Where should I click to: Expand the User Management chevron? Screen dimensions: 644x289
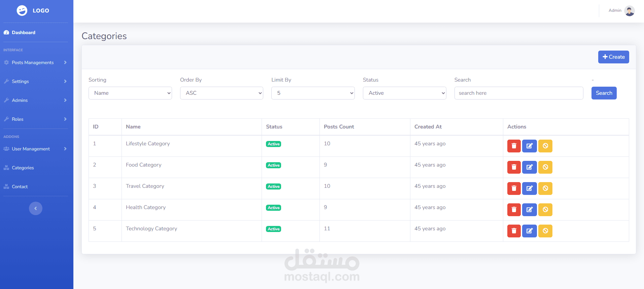pos(65,149)
